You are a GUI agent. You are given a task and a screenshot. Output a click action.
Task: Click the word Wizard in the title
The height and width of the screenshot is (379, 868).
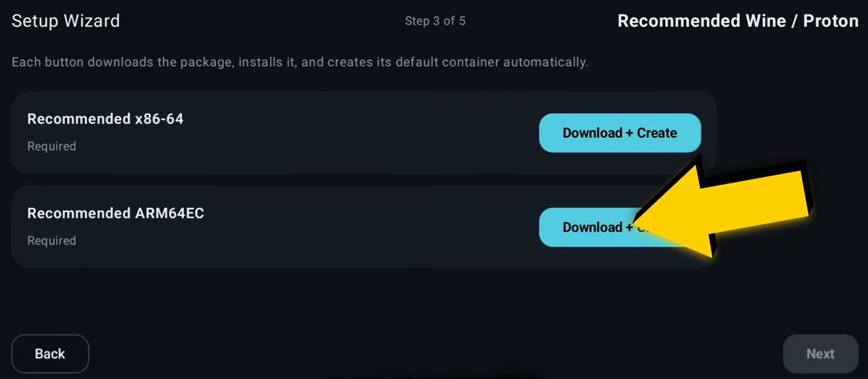click(92, 21)
